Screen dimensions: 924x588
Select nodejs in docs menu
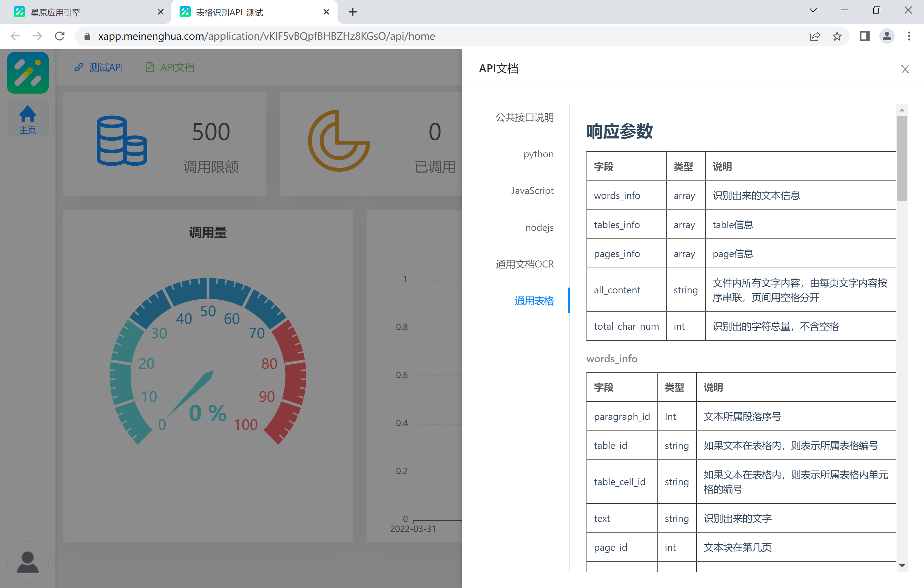[539, 228]
